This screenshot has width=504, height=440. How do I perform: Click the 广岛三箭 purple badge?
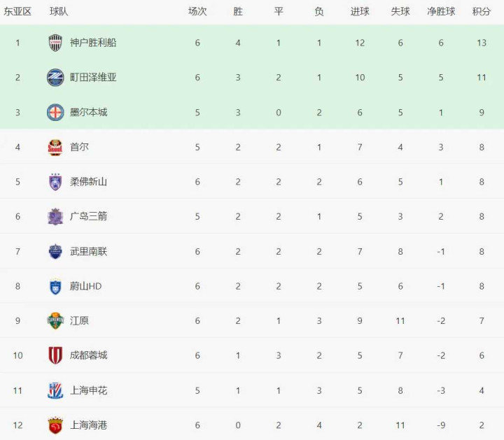pos(55,216)
